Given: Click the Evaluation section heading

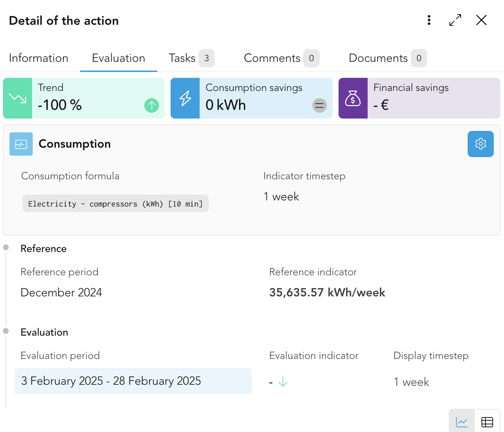Looking at the screenshot, I should (44, 332).
